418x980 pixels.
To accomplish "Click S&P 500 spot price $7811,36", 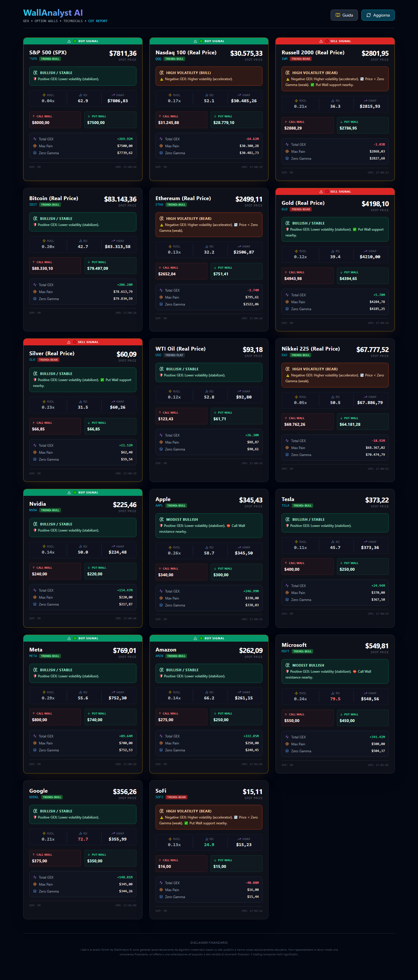I will point(123,54).
